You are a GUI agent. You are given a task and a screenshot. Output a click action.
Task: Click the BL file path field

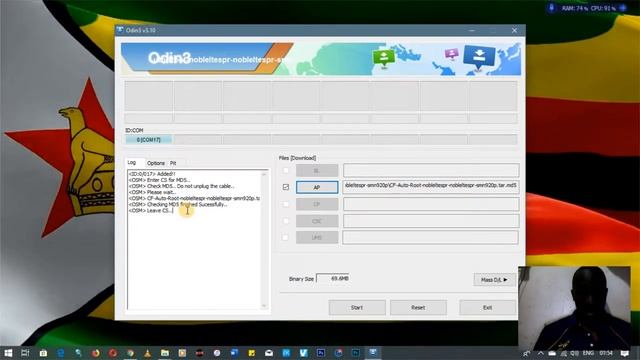(431, 170)
